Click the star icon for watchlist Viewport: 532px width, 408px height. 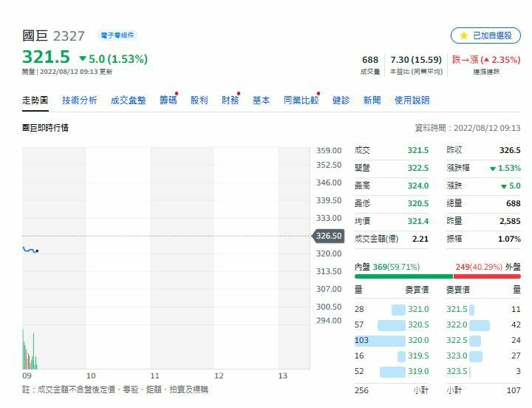pos(463,35)
